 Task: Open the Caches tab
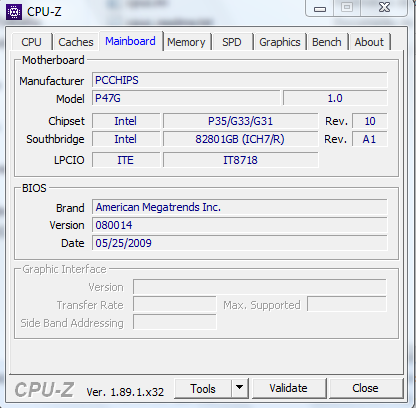pos(76,42)
